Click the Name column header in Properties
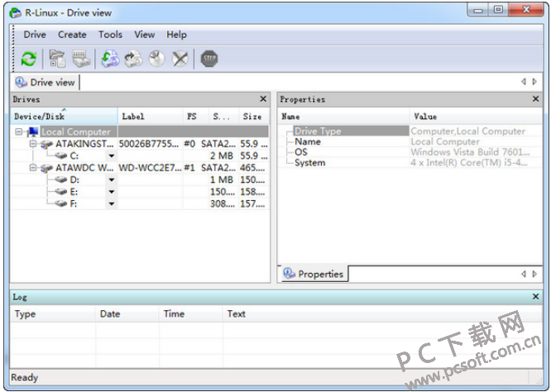The height and width of the screenshot is (392, 551). (343, 117)
